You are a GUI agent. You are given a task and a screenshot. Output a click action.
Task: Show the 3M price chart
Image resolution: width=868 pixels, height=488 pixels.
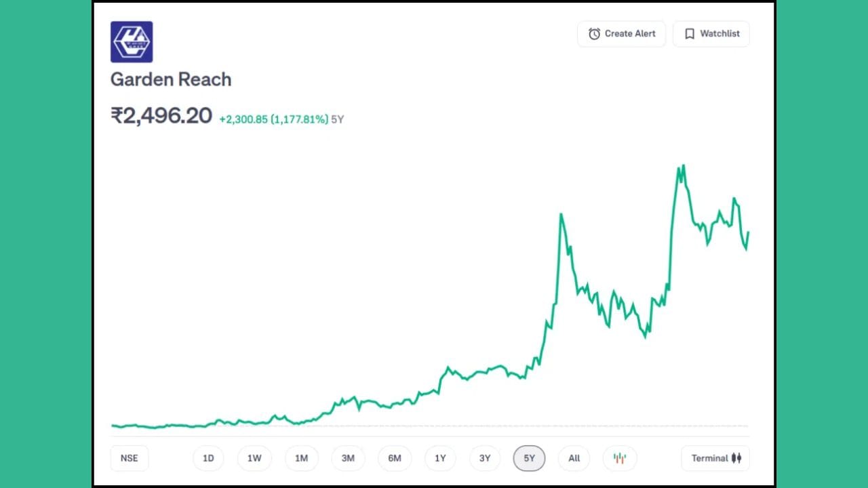click(x=348, y=458)
